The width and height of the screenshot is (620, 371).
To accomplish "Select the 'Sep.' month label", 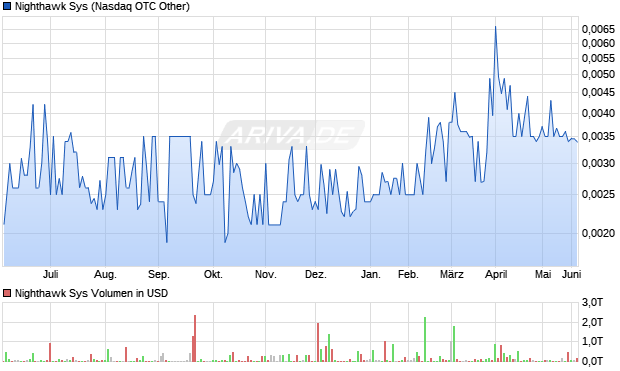I will pyautogui.click(x=159, y=274).
